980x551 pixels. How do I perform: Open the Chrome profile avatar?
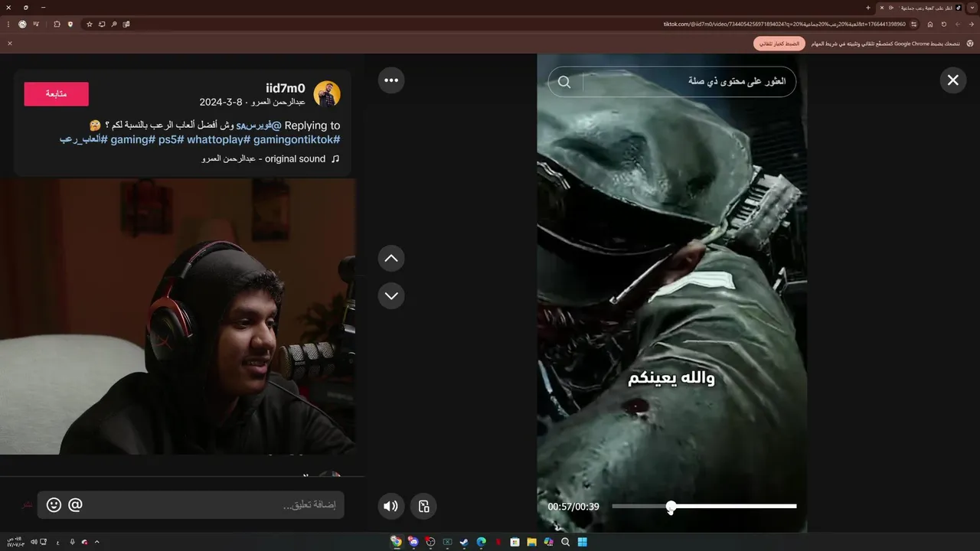click(x=22, y=24)
